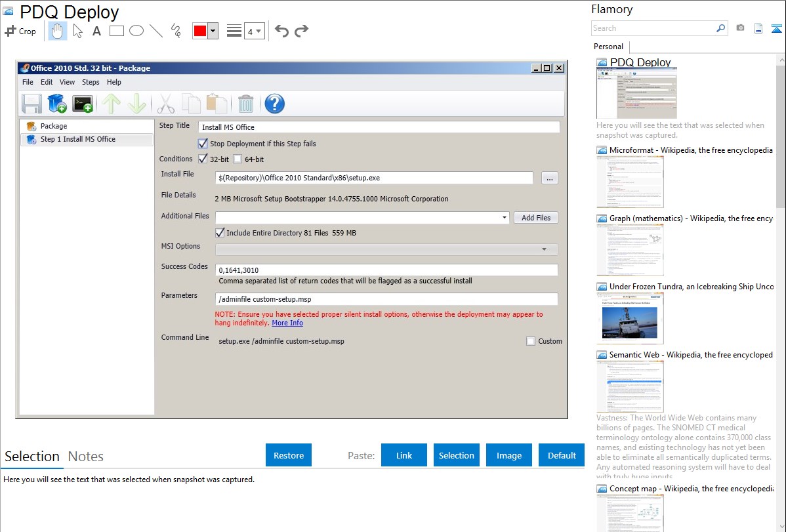This screenshot has width=786, height=532.
Task: Choose the rectangle shape tool
Action: click(117, 31)
